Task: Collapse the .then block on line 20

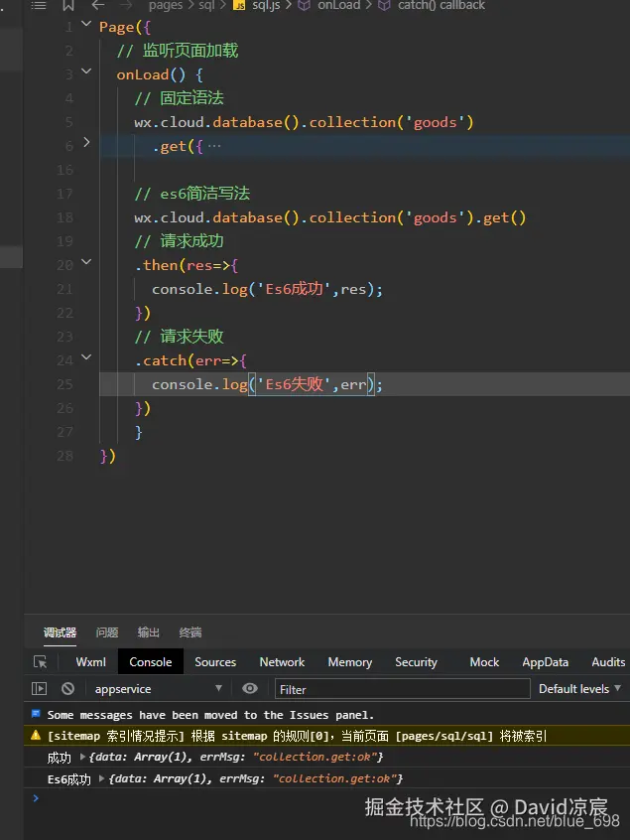Action: click(87, 262)
